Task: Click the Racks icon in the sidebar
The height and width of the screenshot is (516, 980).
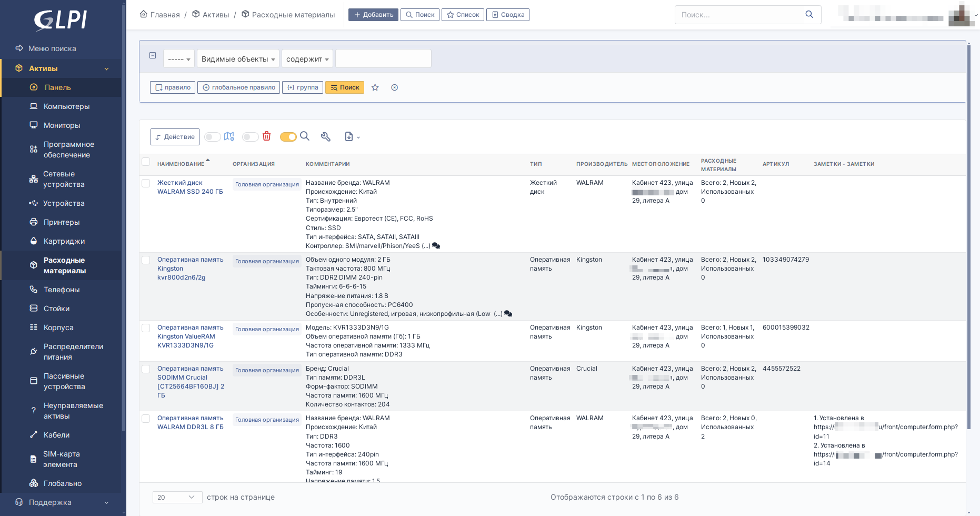Action: [34, 309]
